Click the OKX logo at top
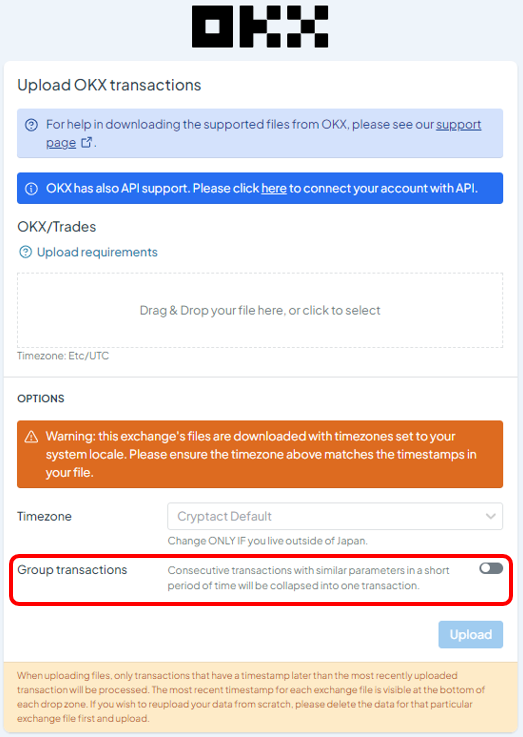Viewport: 523px width, 737px height. (x=260, y=27)
